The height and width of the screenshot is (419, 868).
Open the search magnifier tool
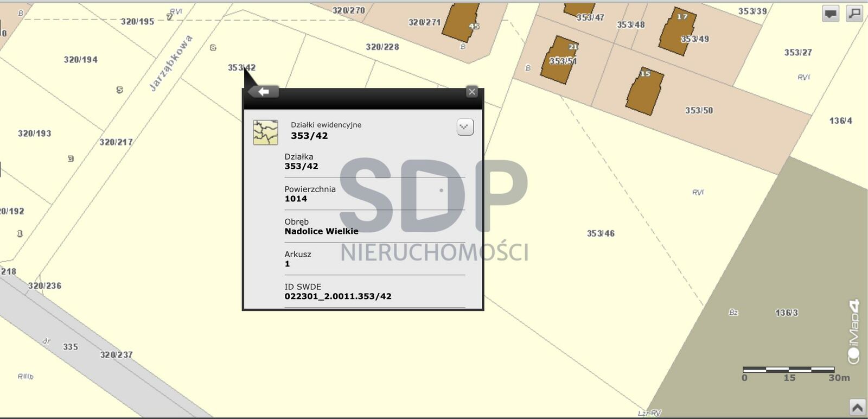click(x=854, y=14)
